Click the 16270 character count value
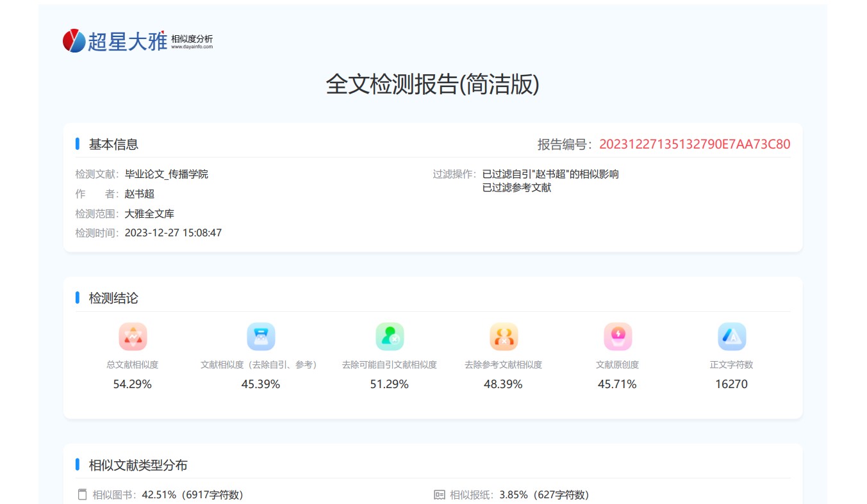 pos(731,384)
